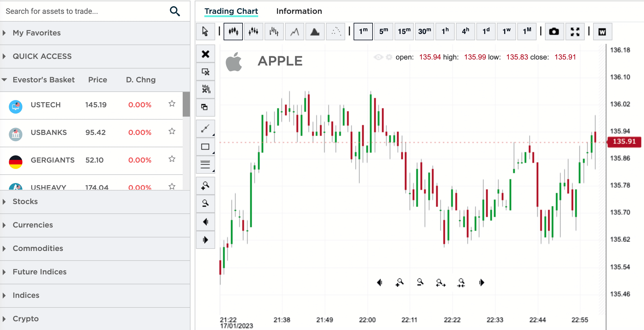
Task: Set timeframe to 1 day
Action: (486, 31)
